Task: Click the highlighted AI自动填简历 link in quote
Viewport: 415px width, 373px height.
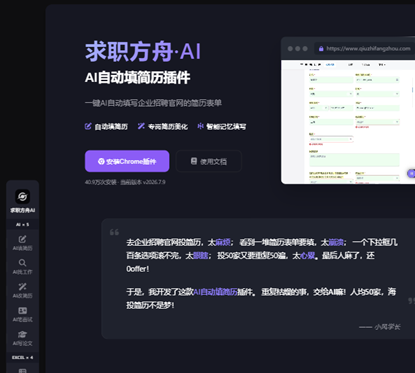Action: (x=215, y=292)
